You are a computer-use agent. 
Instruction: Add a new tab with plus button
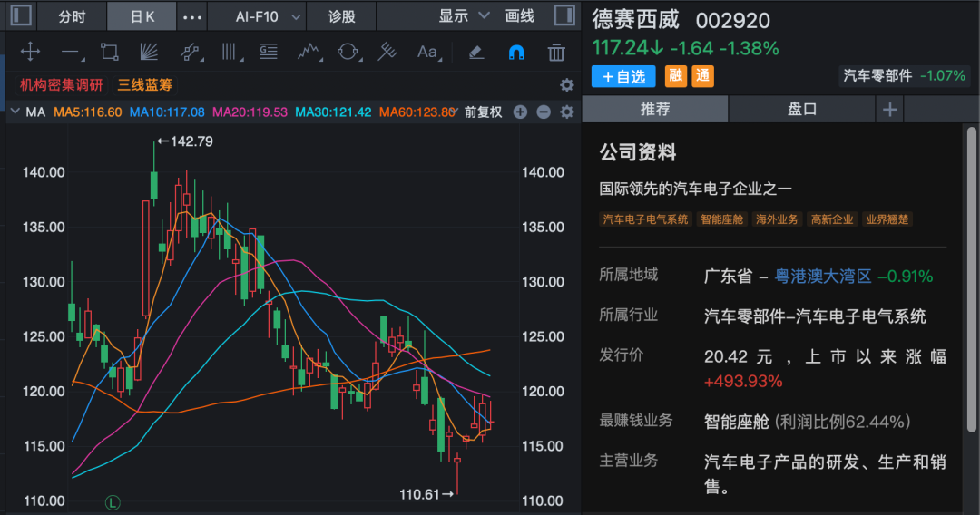tap(890, 110)
